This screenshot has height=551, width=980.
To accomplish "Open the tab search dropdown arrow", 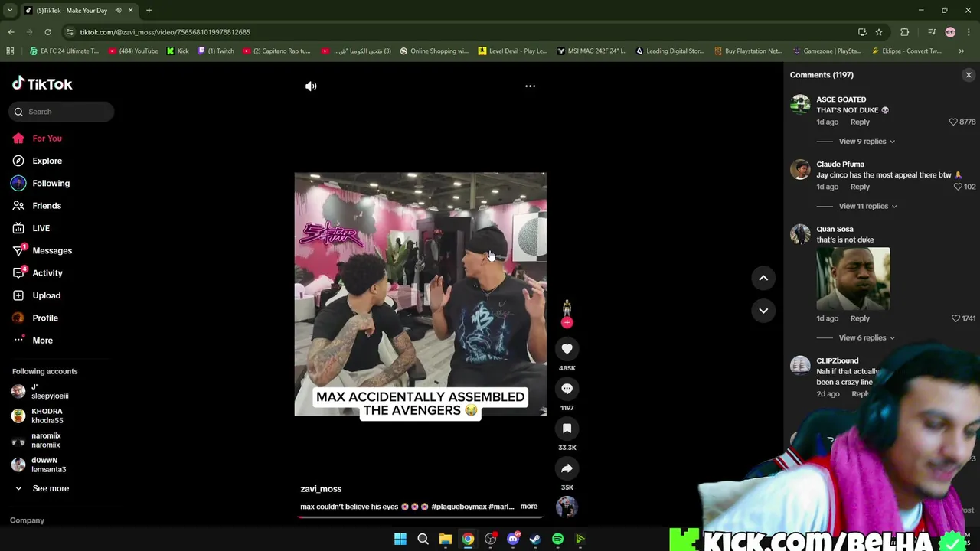I will 10,11.
